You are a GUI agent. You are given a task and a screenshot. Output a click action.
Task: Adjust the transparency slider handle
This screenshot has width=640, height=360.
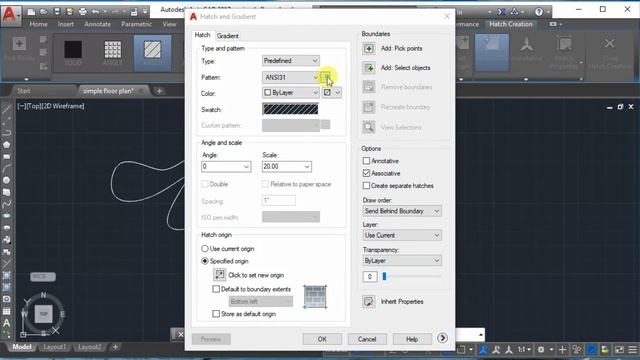click(384, 277)
